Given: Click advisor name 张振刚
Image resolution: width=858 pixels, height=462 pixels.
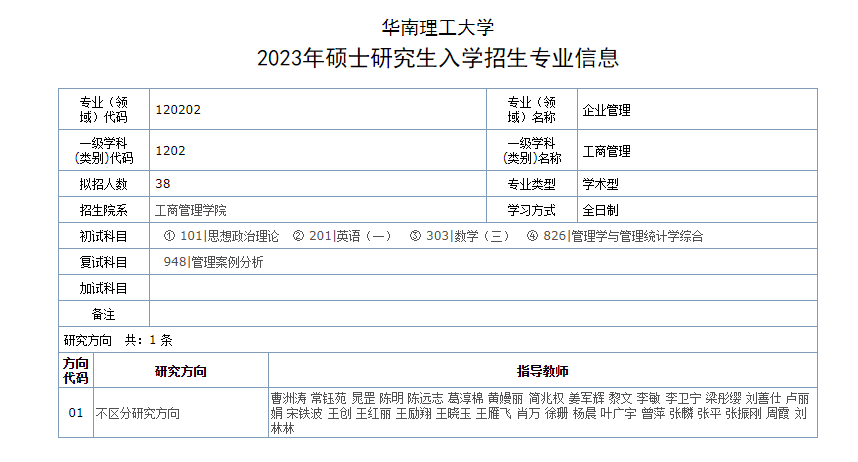Looking at the screenshot, I should tap(743, 413).
